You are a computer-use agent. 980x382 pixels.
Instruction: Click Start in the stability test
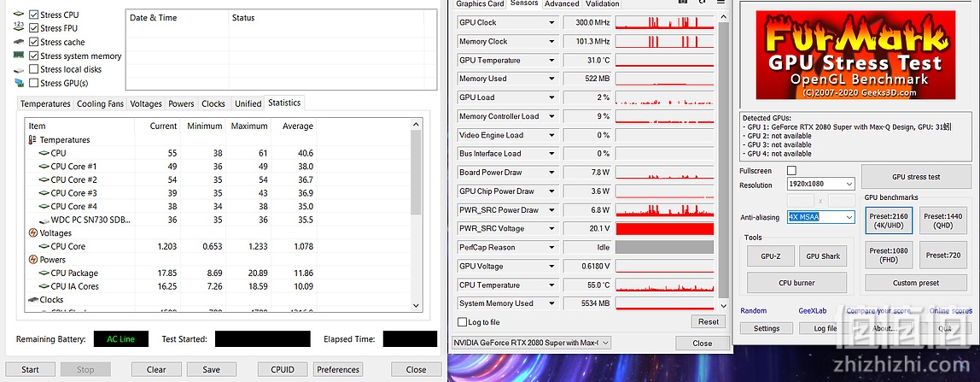[x=30, y=369]
